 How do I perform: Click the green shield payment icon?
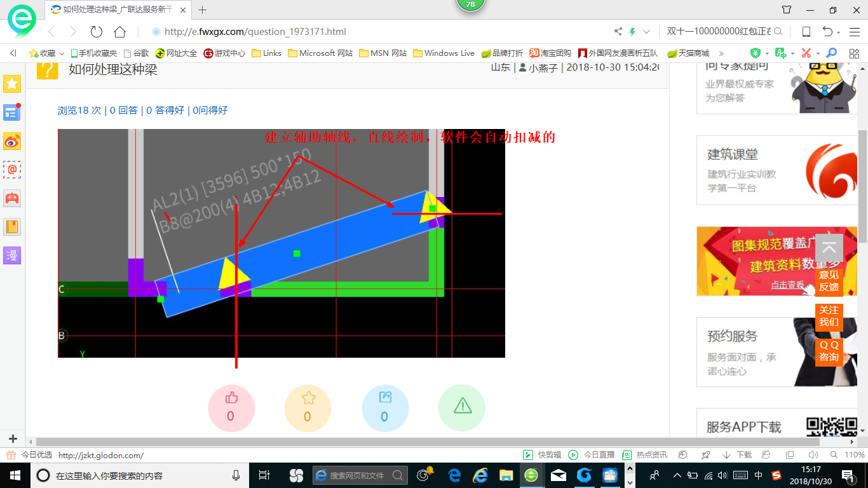[x=755, y=53]
